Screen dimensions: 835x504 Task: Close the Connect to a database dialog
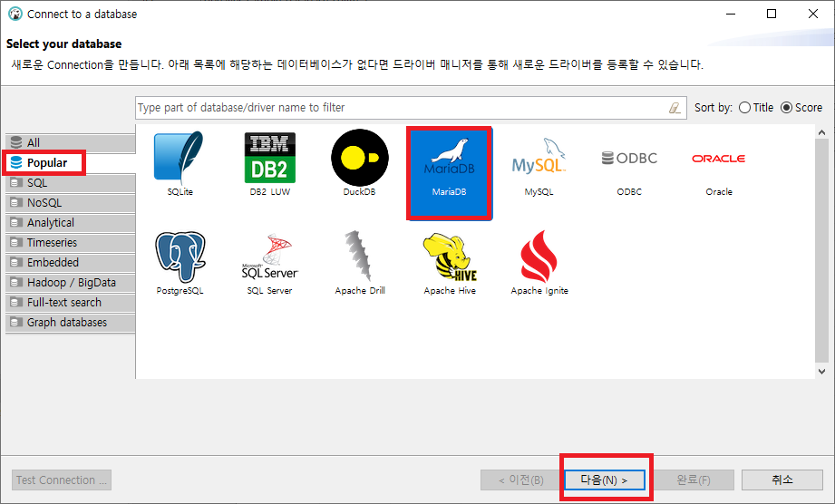(x=813, y=14)
